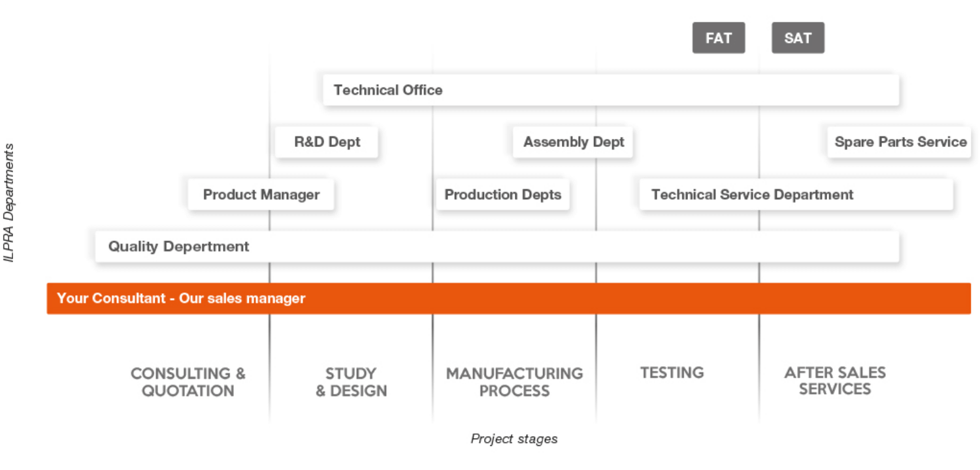Select the Technical Office bar
This screenshot has height=470, width=980.
pyautogui.click(x=611, y=90)
